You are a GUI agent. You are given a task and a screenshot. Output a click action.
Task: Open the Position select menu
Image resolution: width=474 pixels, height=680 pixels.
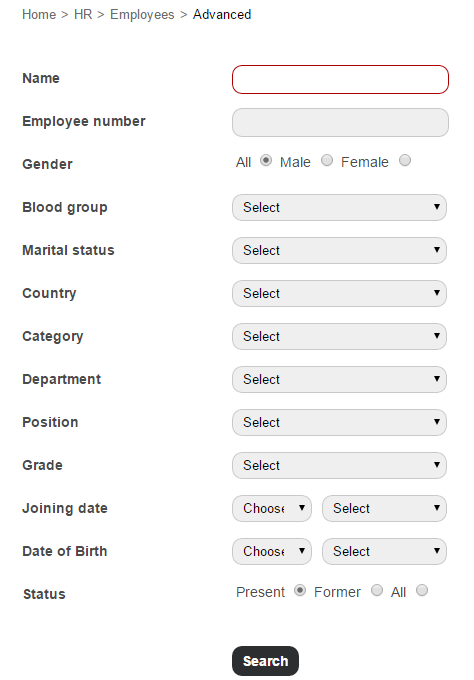click(339, 422)
